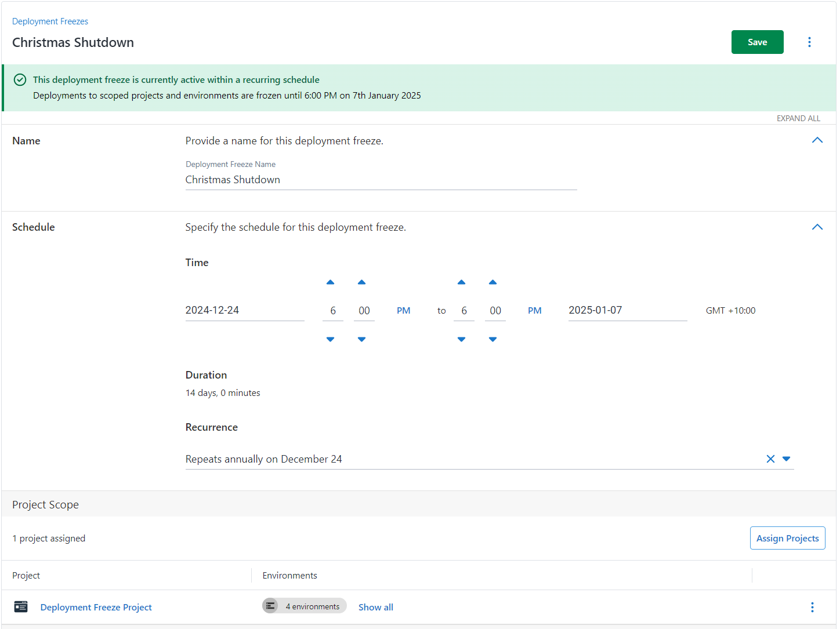This screenshot has height=629, width=840.
Task: Open the Recurrence dropdown
Action: point(787,459)
